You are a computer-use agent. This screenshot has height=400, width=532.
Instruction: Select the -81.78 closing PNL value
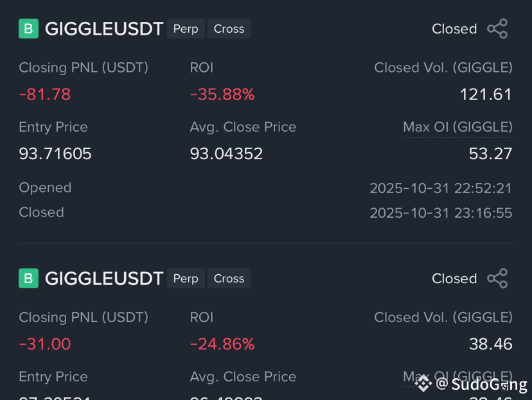(x=45, y=94)
